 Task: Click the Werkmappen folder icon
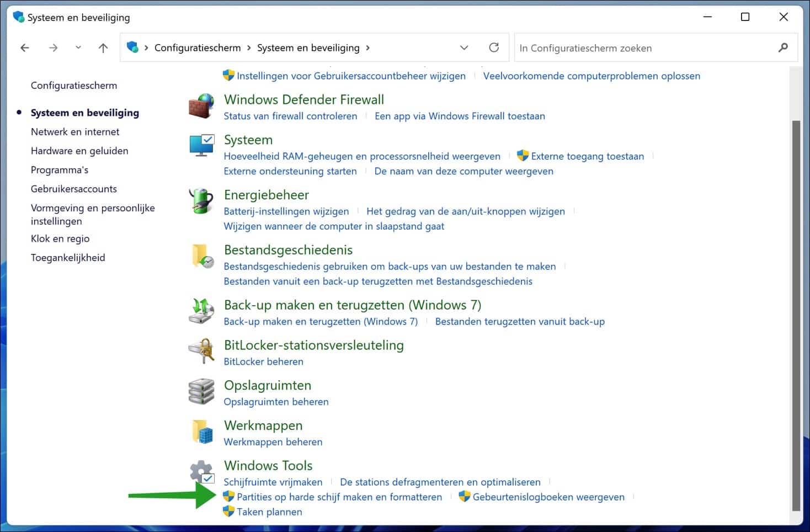click(x=201, y=432)
